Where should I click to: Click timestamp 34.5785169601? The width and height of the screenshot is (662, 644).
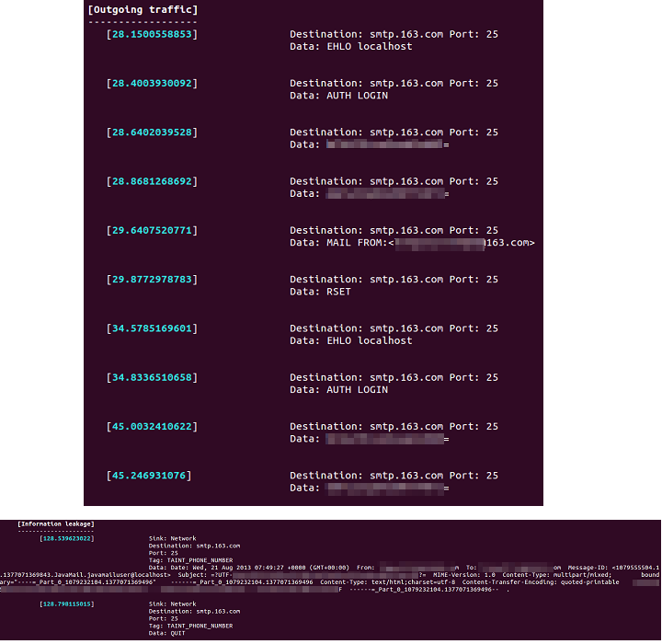(152, 328)
